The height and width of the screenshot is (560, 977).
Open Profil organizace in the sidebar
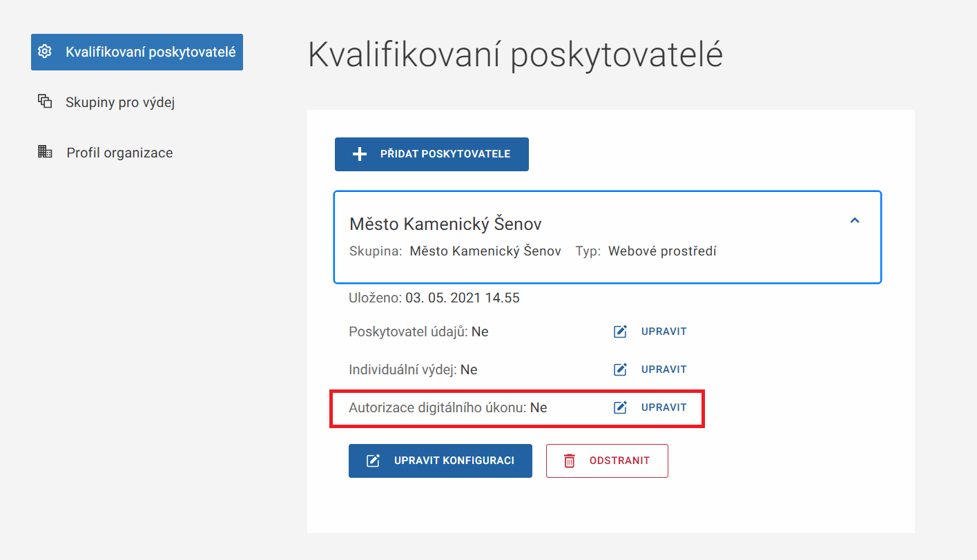click(x=119, y=153)
